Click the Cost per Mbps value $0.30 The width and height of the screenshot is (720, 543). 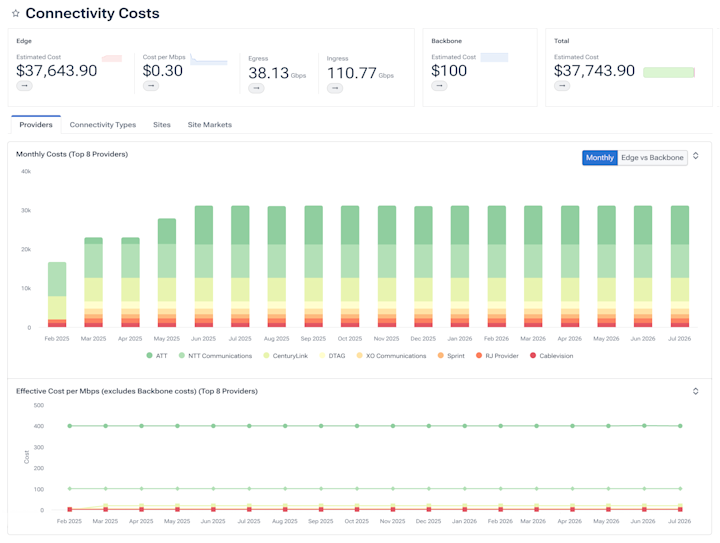163,71
